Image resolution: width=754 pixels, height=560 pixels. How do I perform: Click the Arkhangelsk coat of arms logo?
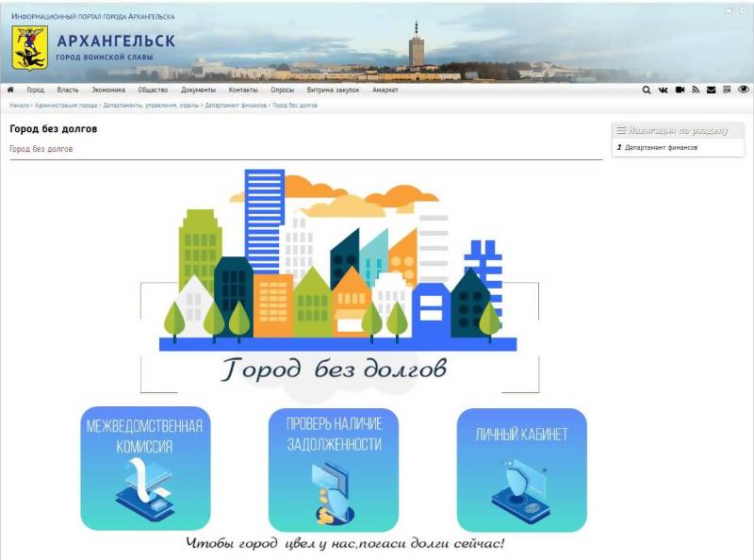29,48
